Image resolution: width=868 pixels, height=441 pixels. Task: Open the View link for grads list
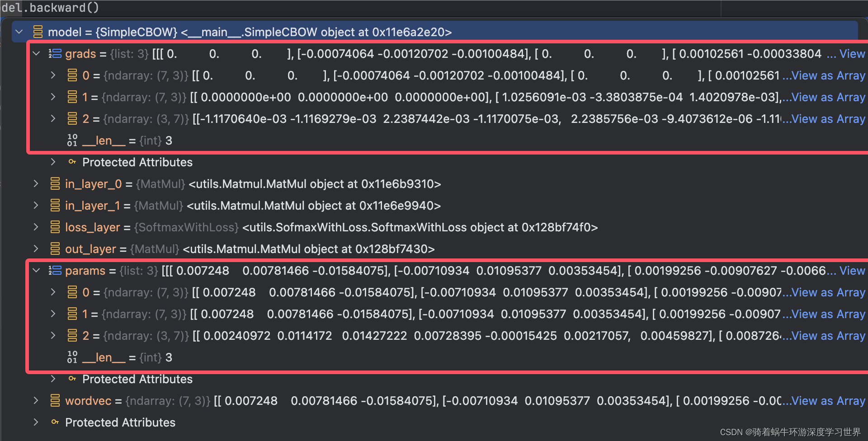[x=852, y=54]
